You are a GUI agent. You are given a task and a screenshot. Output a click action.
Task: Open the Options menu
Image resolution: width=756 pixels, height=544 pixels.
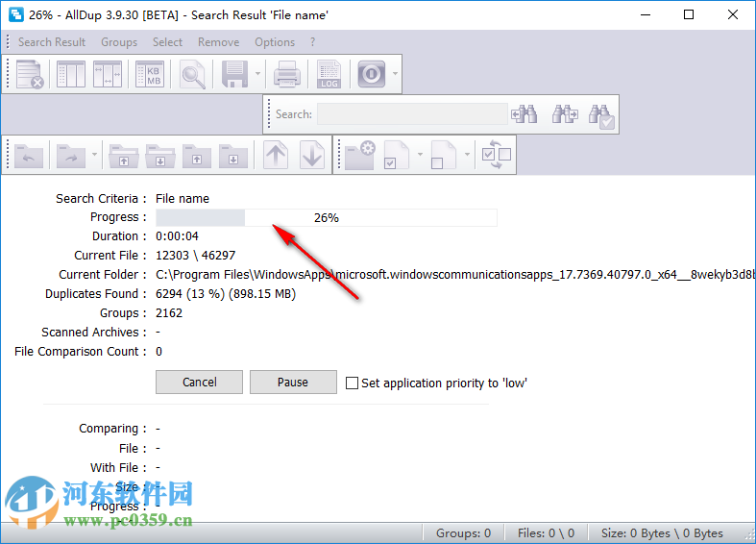pyautogui.click(x=275, y=42)
